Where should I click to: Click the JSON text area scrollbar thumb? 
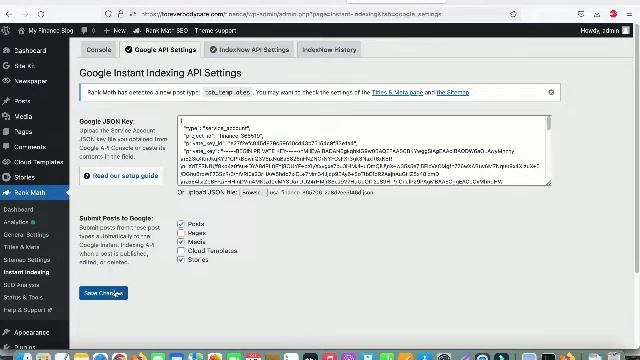(549, 123)
